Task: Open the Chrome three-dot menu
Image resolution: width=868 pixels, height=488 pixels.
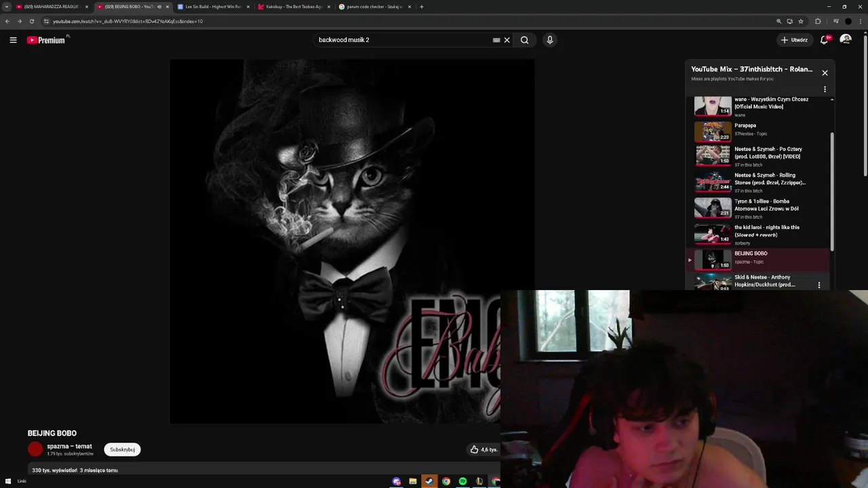Action: point(860,21)
